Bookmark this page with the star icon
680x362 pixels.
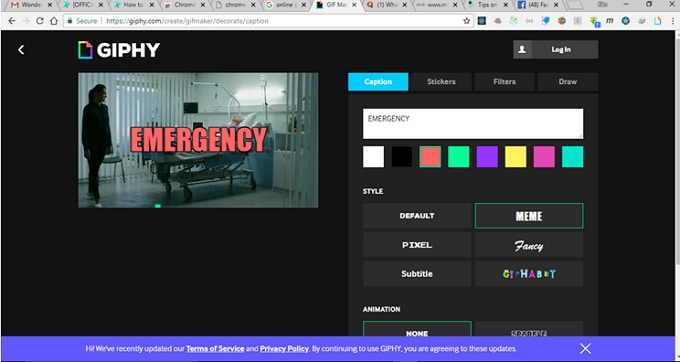467,21
